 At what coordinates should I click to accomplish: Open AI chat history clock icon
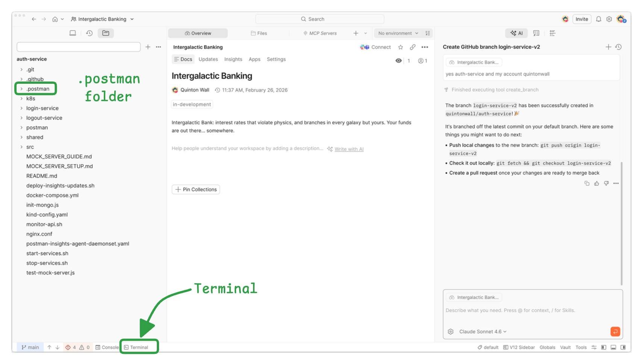[x=619, y=47]
